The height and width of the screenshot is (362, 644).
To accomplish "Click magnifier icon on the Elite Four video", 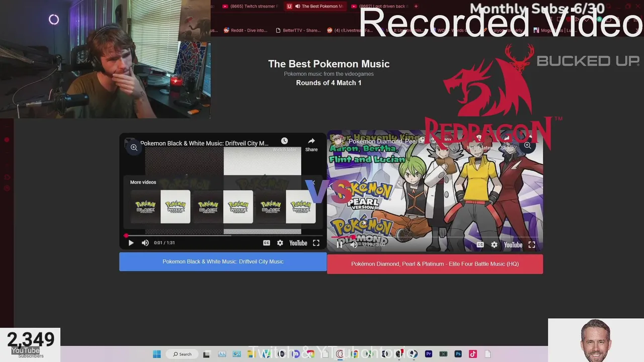I will (527, 145).
